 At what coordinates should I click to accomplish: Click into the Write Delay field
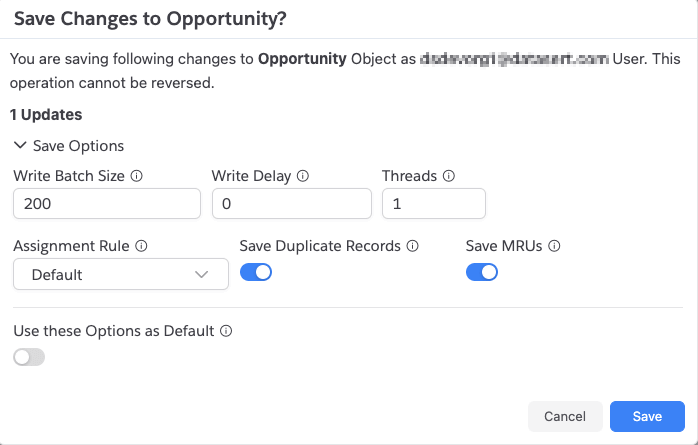[x=292, y=204]
